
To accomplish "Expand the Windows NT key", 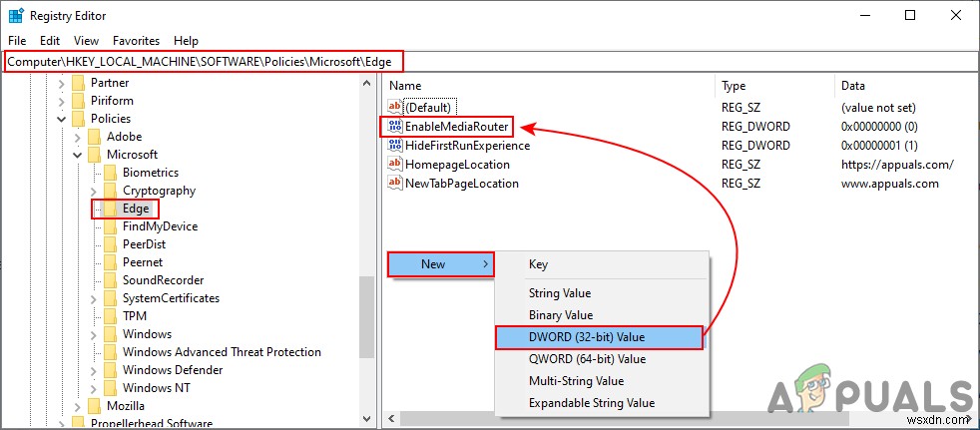I will pos(94,388).
